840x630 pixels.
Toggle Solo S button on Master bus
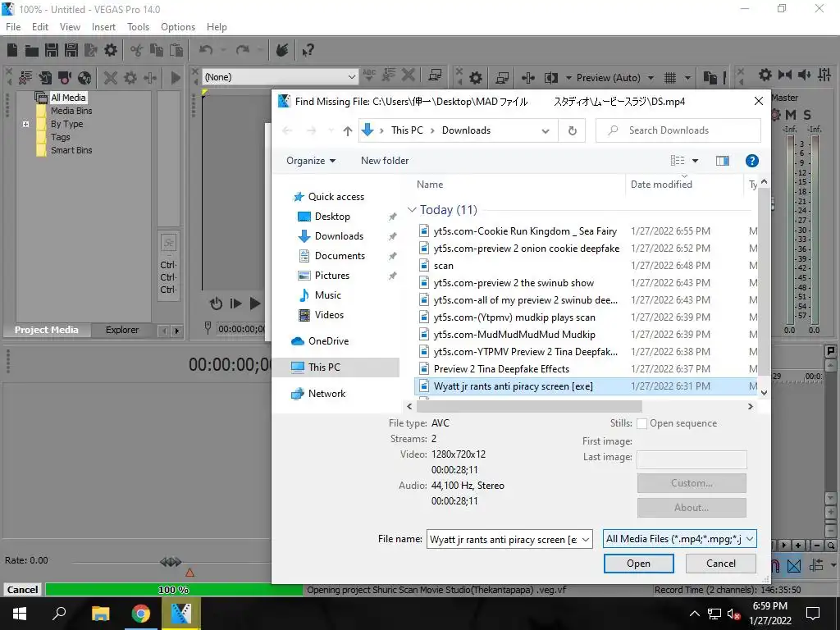[x=807, y=115]
